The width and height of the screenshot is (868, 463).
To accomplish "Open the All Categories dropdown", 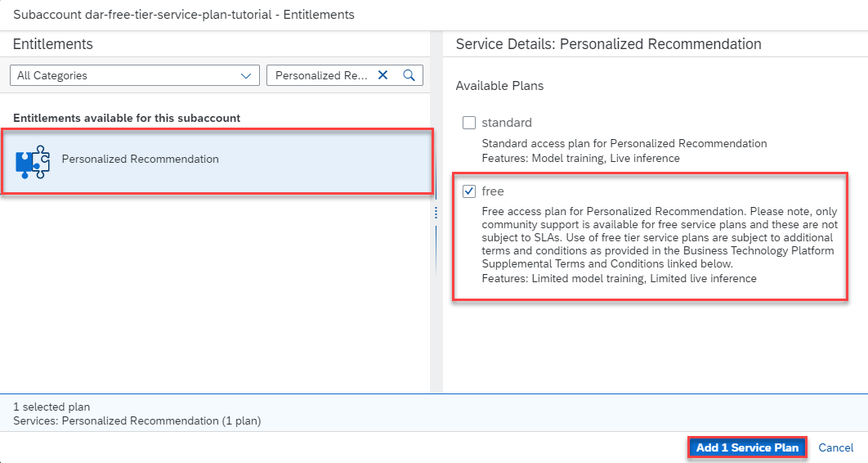I will [135, 75].
